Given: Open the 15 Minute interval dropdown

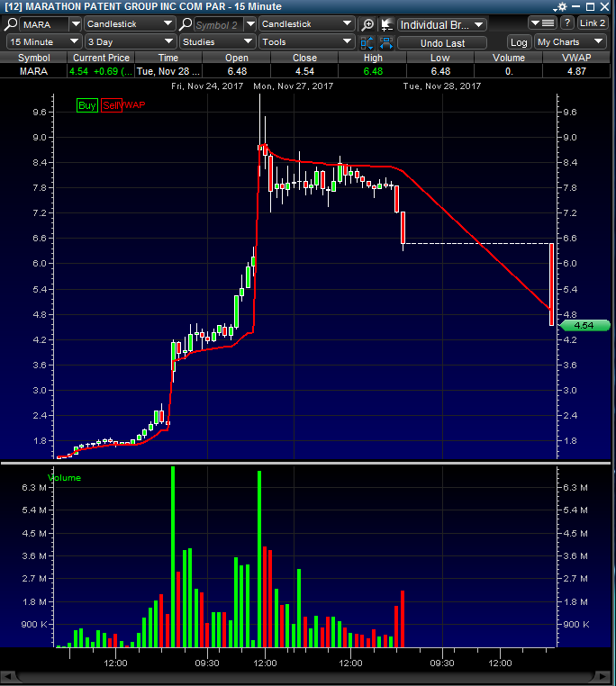Looking at the screenshot, I should click(x=44, y=42).
